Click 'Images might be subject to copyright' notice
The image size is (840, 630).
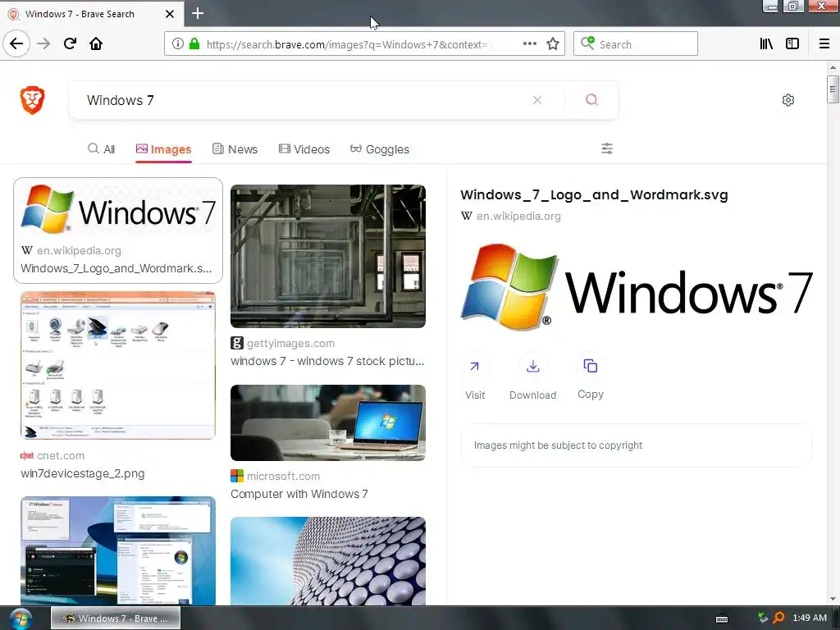tap(558, 445)
